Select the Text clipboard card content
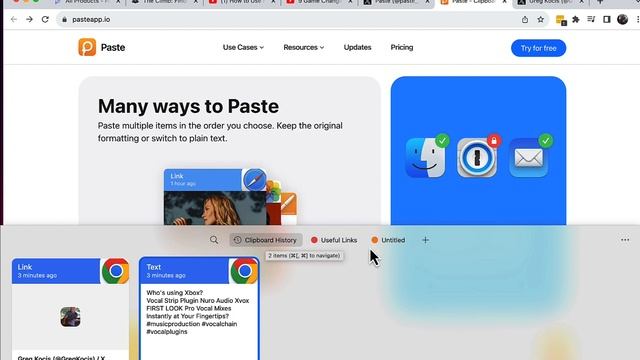Viewport: 640px width, 360px height. coord(198,312)
